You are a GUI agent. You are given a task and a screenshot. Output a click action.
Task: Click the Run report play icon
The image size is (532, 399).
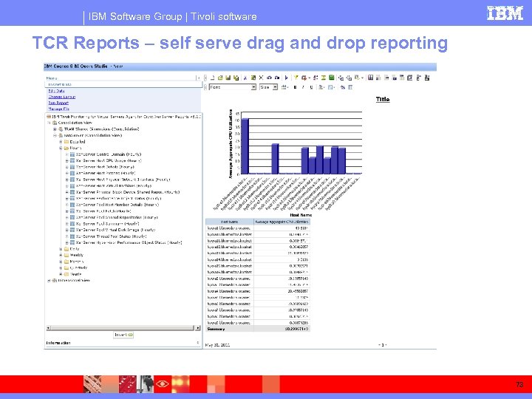tap(287, 78)
